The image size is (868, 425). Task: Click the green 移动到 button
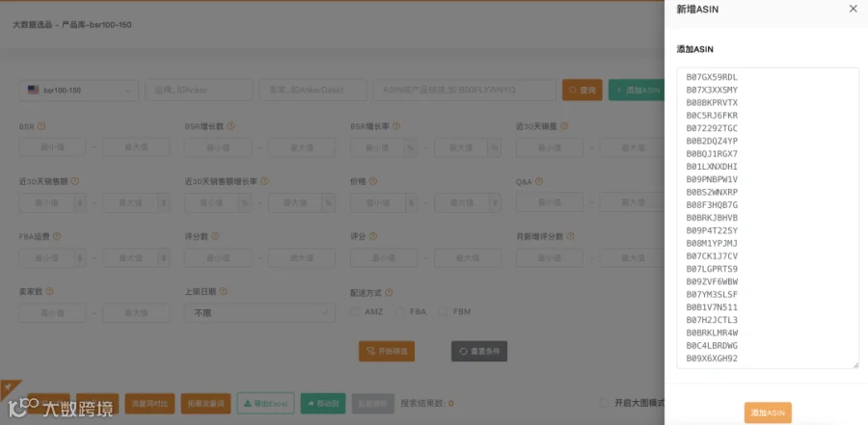pyautogui.click(x=323, y=404)
